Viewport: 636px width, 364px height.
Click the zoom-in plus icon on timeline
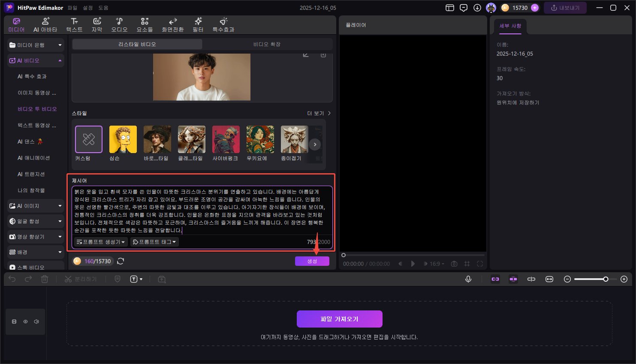[x=624, y=279]
